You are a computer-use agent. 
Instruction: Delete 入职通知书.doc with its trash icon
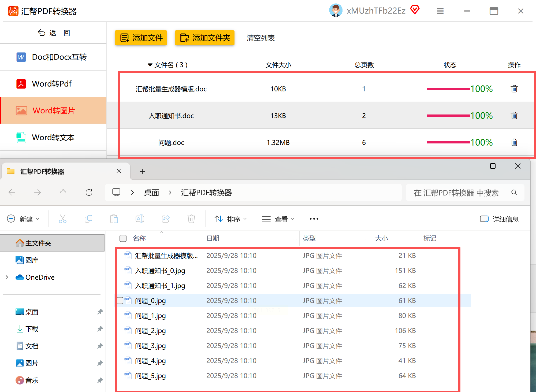(x=514, y=116)
